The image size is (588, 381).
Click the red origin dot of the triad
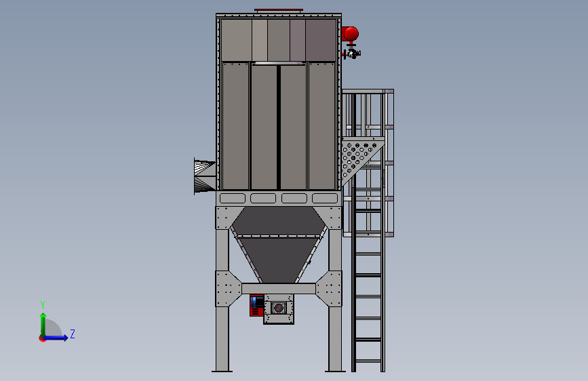point(42,338)
